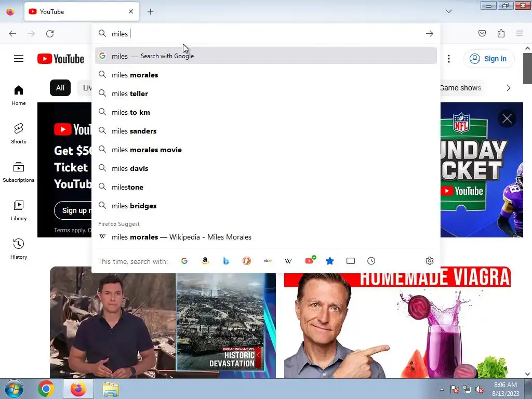
Task: Open Windows Explorer from the taskbar
Action: coord(111,389)
